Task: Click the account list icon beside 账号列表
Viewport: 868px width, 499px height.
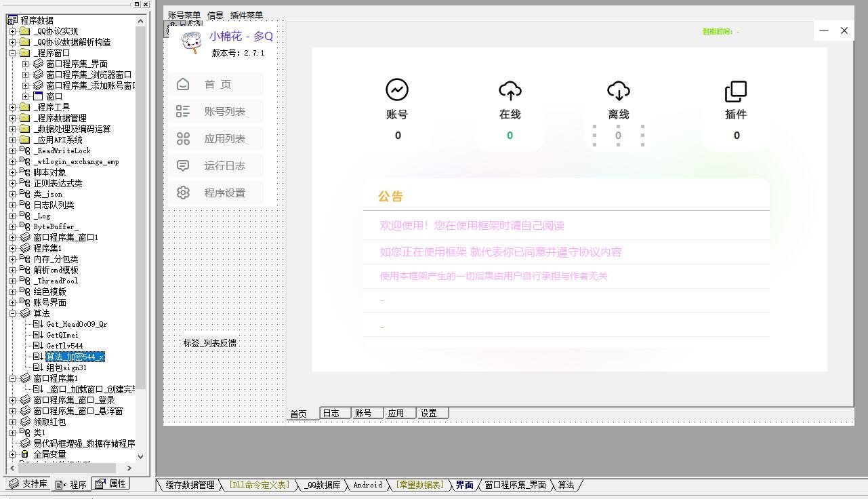Action: [x=183, y=111]
